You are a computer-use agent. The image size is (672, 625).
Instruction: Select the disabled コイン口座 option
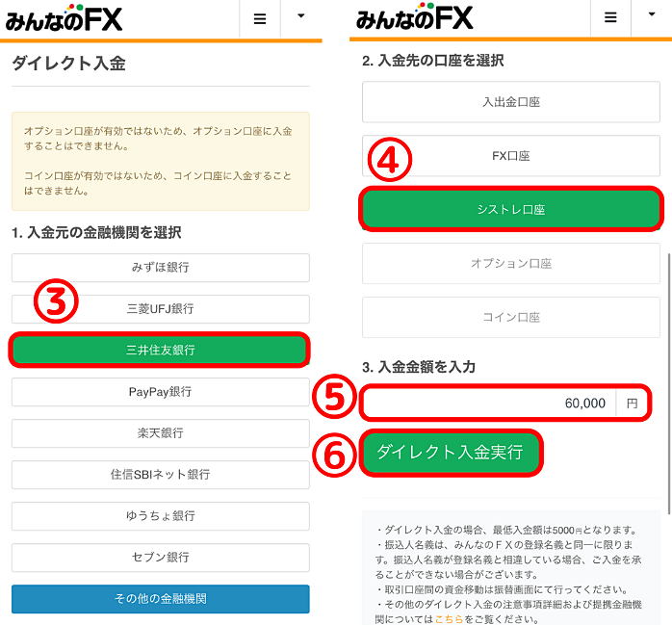(511, 318)
